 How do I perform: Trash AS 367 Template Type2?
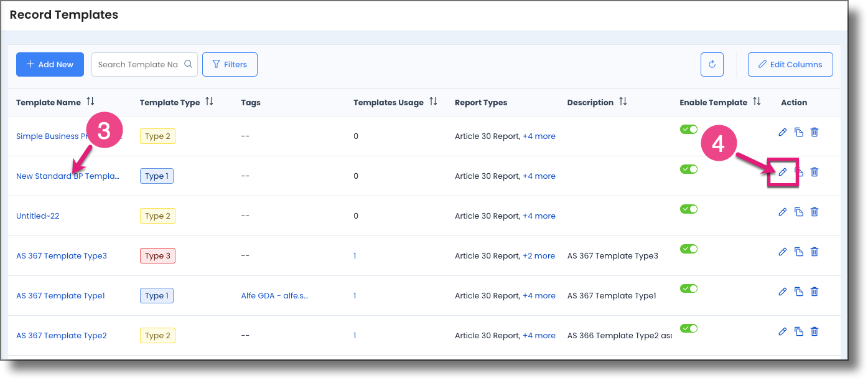814,331
